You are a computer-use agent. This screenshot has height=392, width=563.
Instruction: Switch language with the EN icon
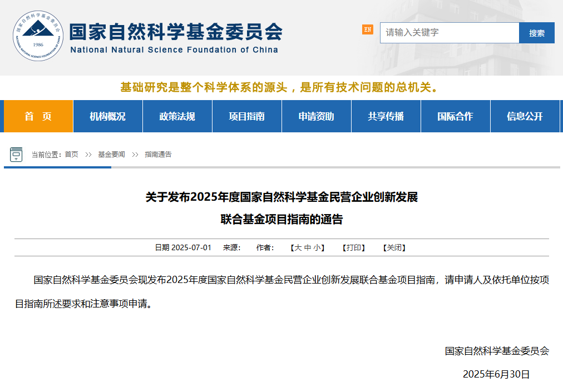click(367, 30)
